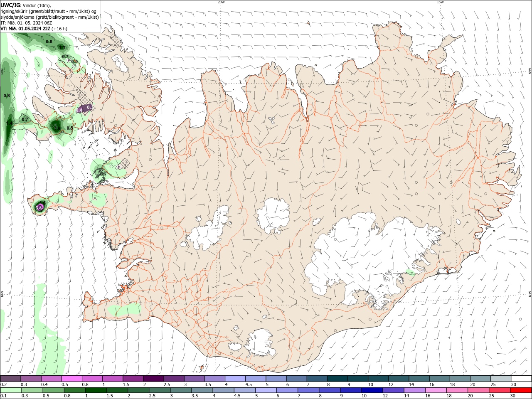Pick the violet swatch at 12 in the rain scale
This screenshot has width=532, height=399.
(x=393, y=390)
